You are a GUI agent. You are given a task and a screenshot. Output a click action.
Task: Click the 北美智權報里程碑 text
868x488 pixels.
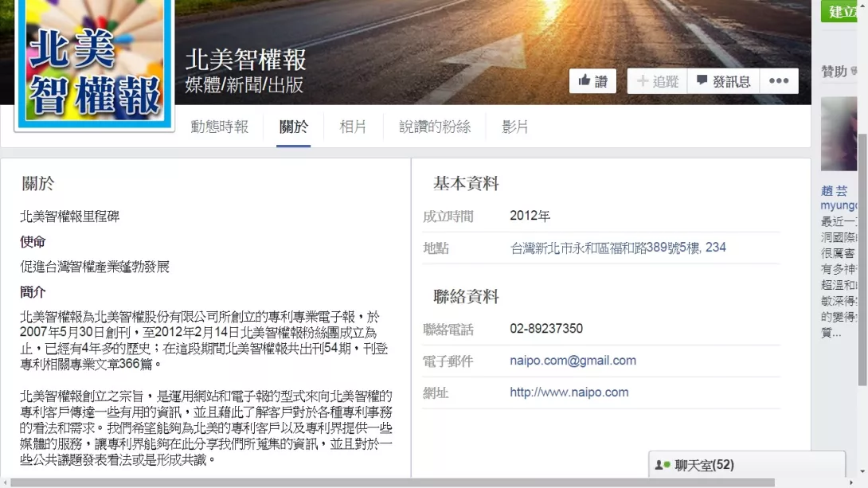pos(70,217)
